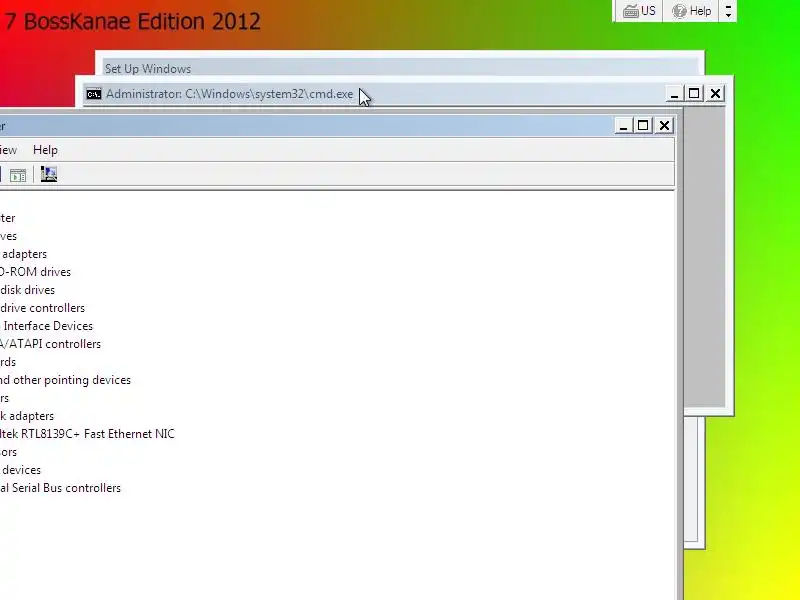Select the disk drives category
Image resolution: width=800 pixels, height=600 pixels.
click(x=28, y=290)
